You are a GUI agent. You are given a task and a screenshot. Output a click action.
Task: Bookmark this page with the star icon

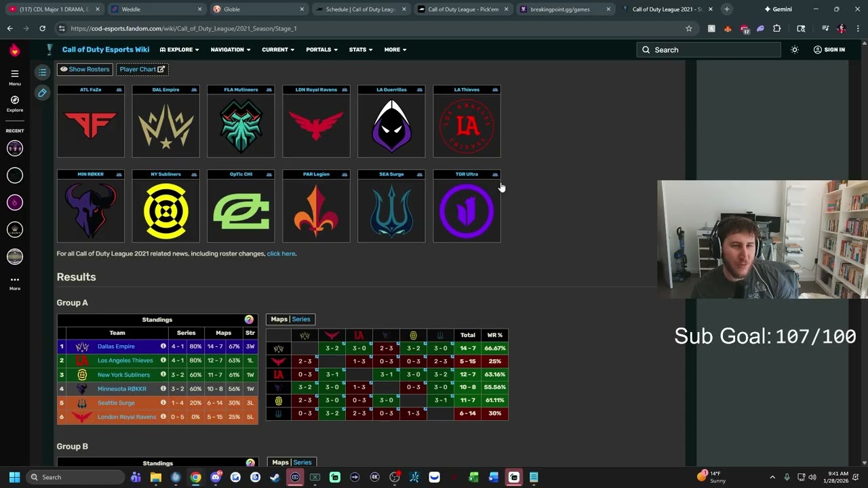(689, 28)
